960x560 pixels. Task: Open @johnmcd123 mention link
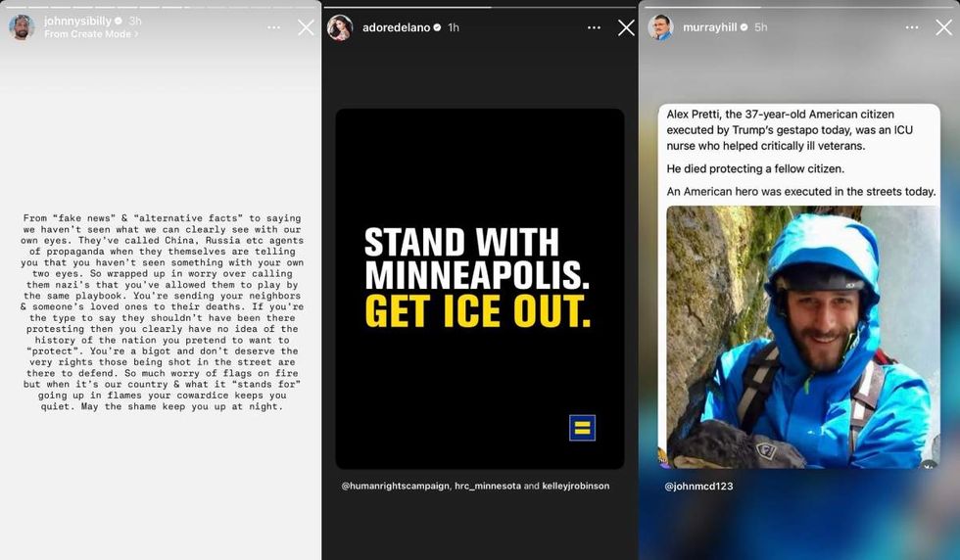[x=698, y=486]
